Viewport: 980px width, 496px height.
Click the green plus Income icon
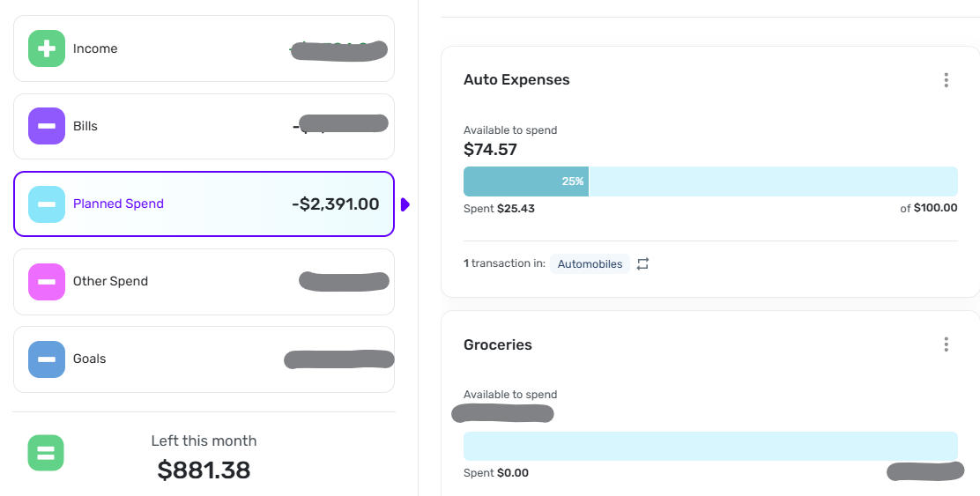[47, 48]
